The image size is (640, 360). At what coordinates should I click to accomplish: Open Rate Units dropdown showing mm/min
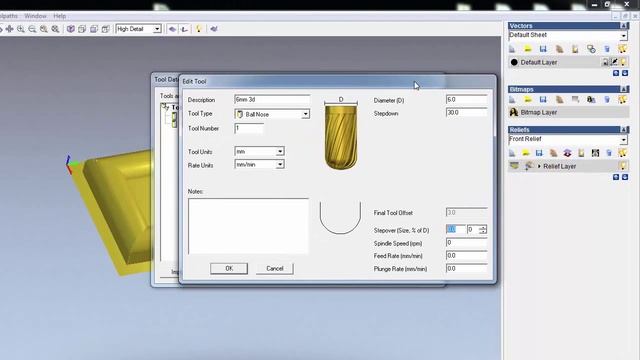pos(280,164)
